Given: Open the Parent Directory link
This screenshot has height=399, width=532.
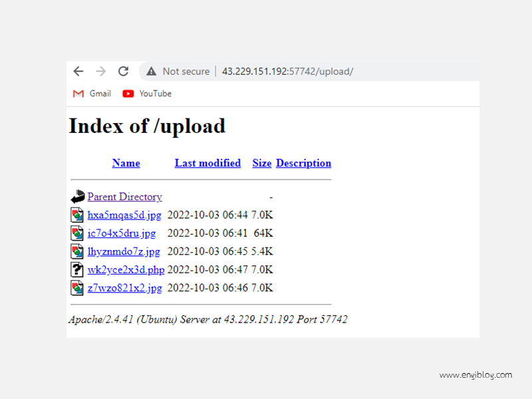Looking at the screenshot, I should (124, 197).
